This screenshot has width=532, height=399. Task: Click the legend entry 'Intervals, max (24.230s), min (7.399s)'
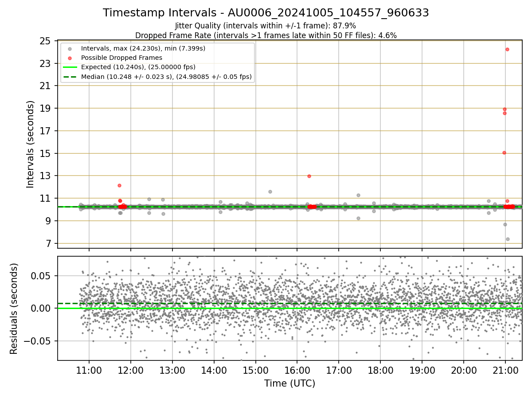[x=143, y=48]
